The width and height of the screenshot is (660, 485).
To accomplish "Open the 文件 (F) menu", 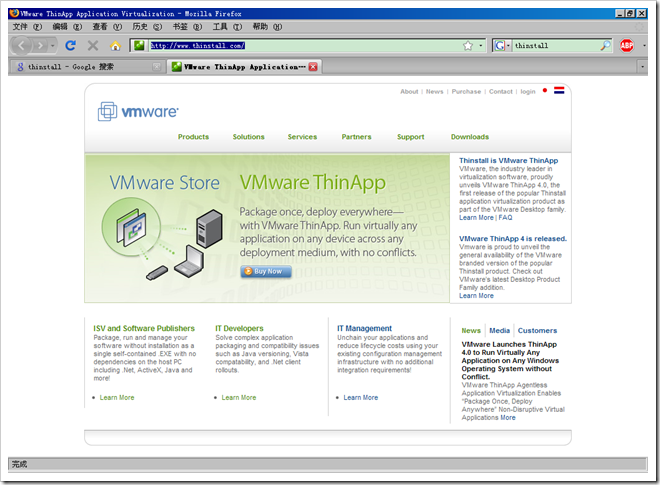I will click(27, 27).
